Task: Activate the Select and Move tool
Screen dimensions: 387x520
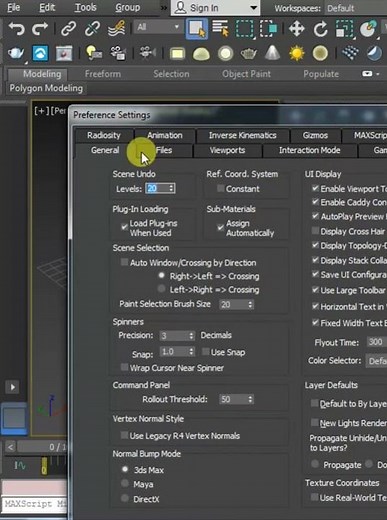Action: [x=297, y=29]
